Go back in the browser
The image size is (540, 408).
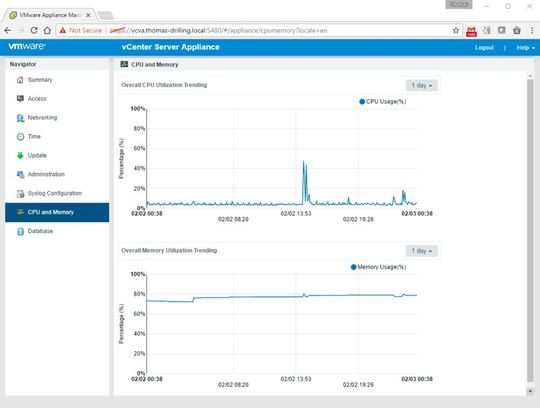tap(8, 30)
